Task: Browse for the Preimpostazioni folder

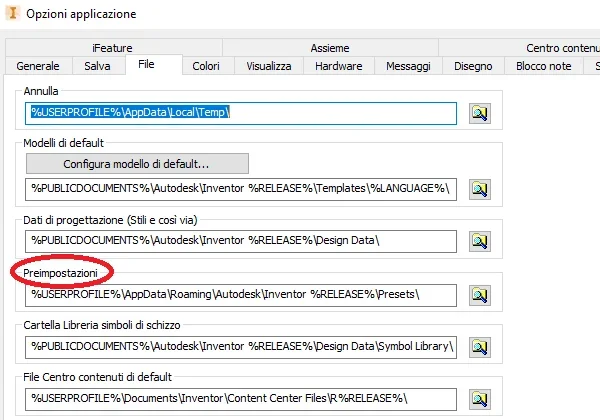Action: [x=480, y=295]
